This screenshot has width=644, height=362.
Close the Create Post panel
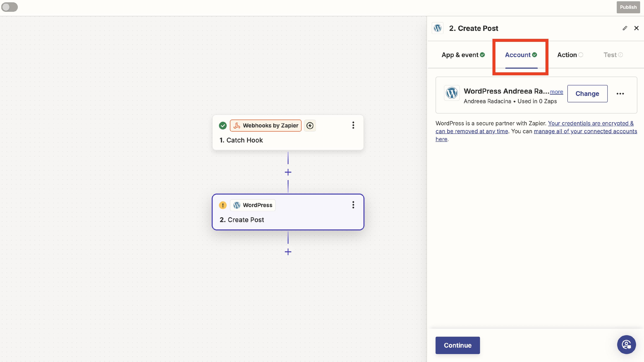coord(636,28)
